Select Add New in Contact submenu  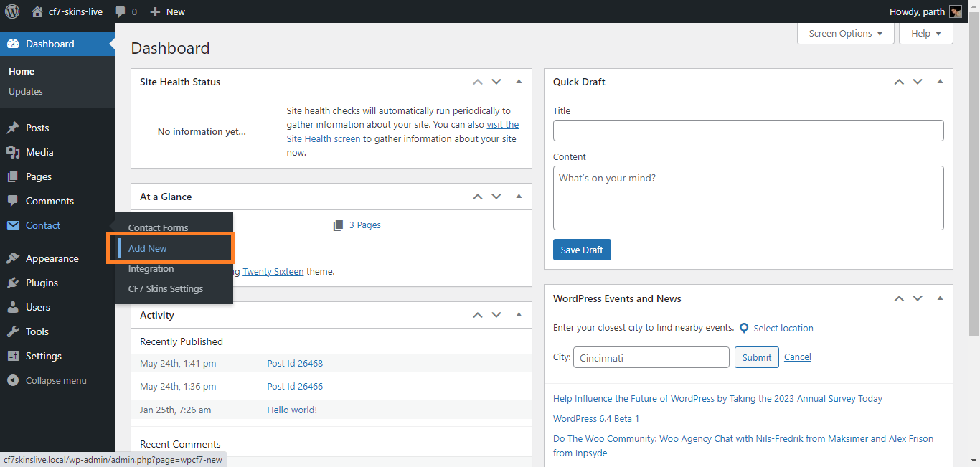[148, 248]
